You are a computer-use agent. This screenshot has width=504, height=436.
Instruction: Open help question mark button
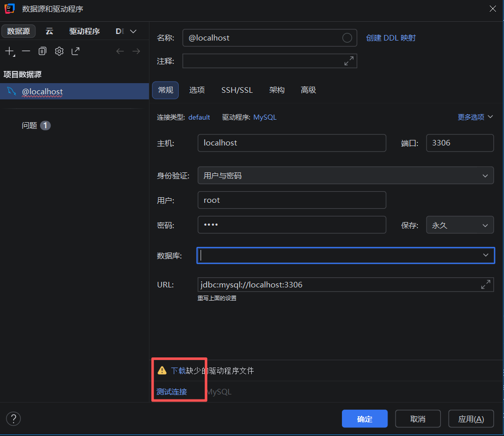(14, 419)
